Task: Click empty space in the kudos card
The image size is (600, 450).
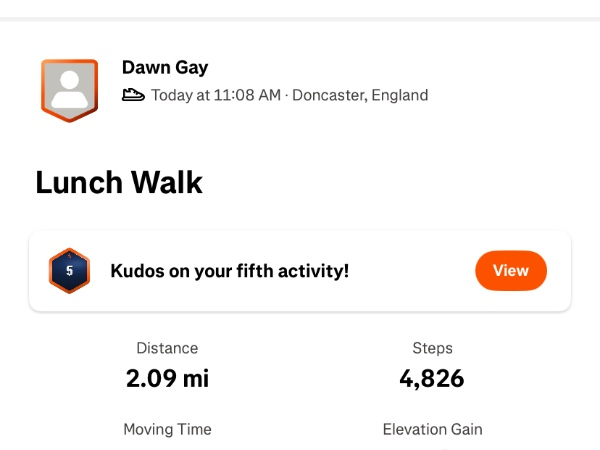Action: pos(410,271)
